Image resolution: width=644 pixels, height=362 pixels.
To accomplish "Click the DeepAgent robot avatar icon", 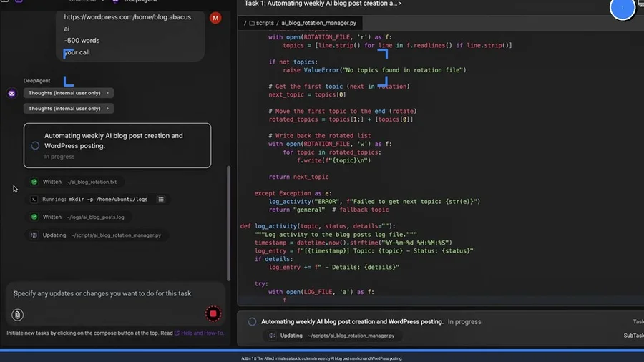I will (11, 93).
